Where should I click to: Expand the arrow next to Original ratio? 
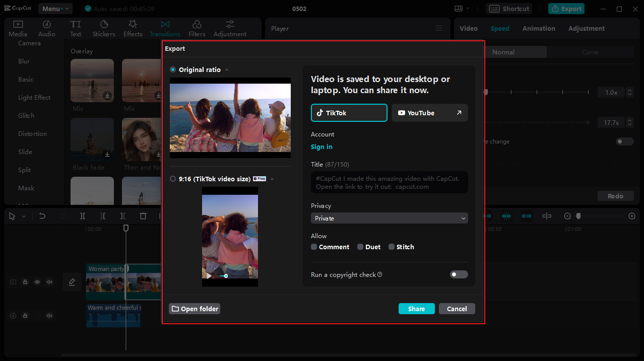tap(227, 70)
